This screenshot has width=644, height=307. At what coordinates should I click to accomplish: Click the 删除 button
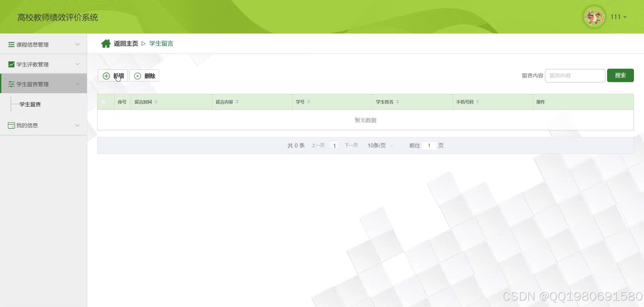point(144,76)
